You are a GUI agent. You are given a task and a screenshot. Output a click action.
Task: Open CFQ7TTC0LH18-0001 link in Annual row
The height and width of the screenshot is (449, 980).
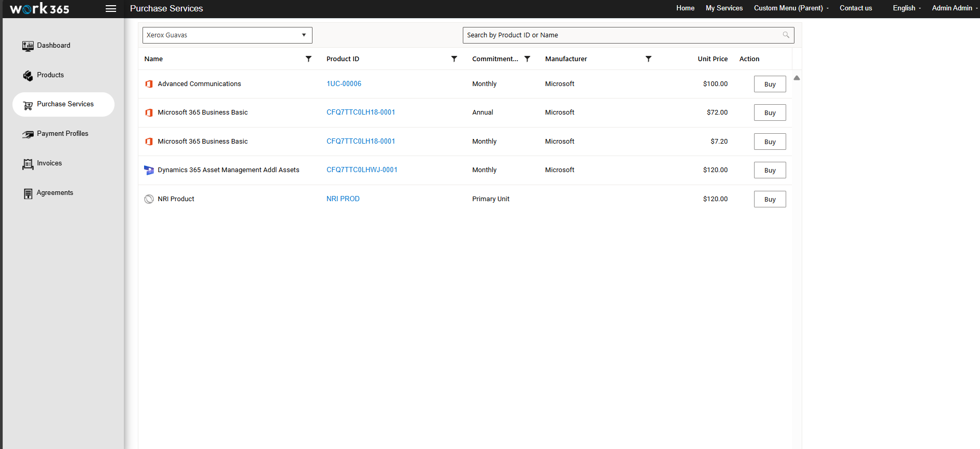point(361,112)
